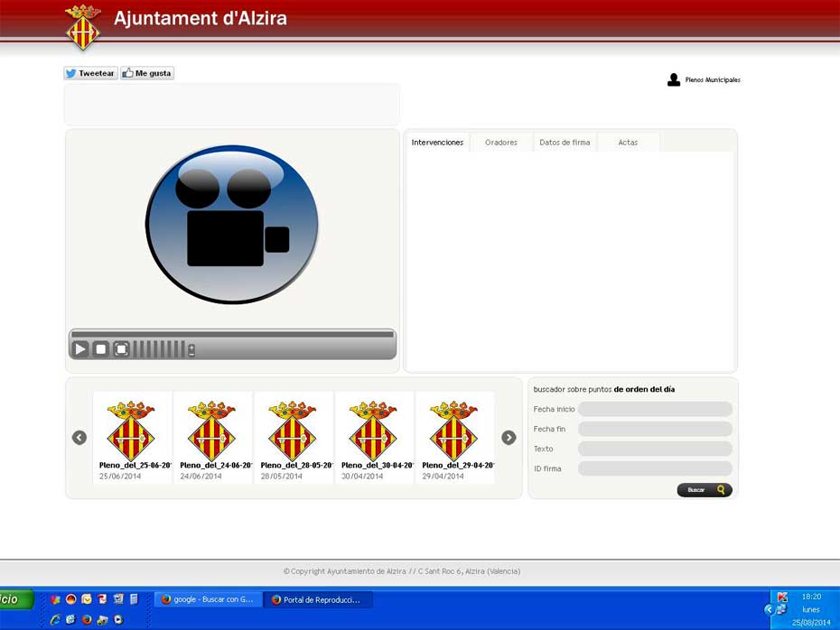Select the Pleno_del_29-04 video thumbnail
This screenshot has height=630, width=840.
455,438
